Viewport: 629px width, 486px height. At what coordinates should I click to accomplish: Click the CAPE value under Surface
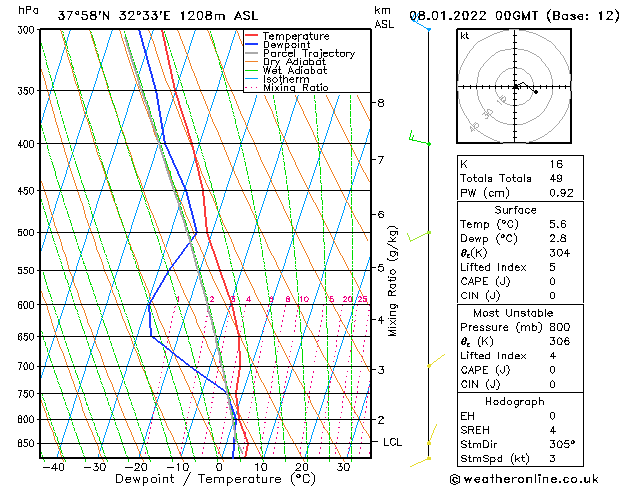[x=552, y=281]
